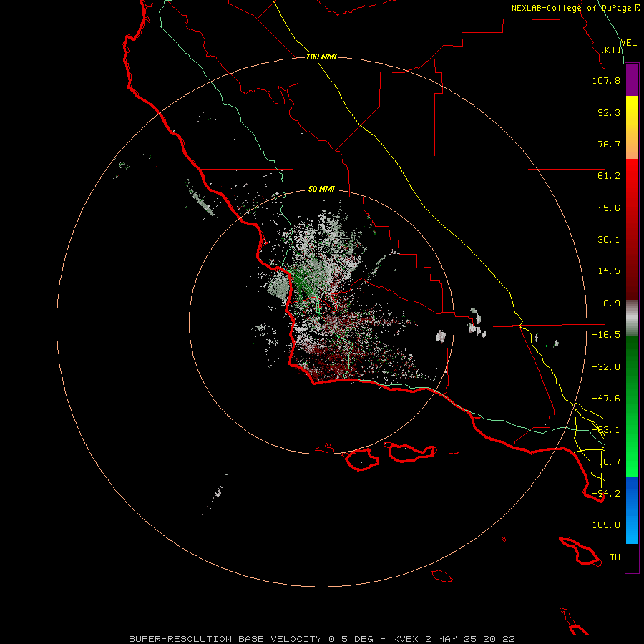Click the 107.8 value on velocity scale
The width and height of the screenshot is (644, 644).
coord(606,80)
